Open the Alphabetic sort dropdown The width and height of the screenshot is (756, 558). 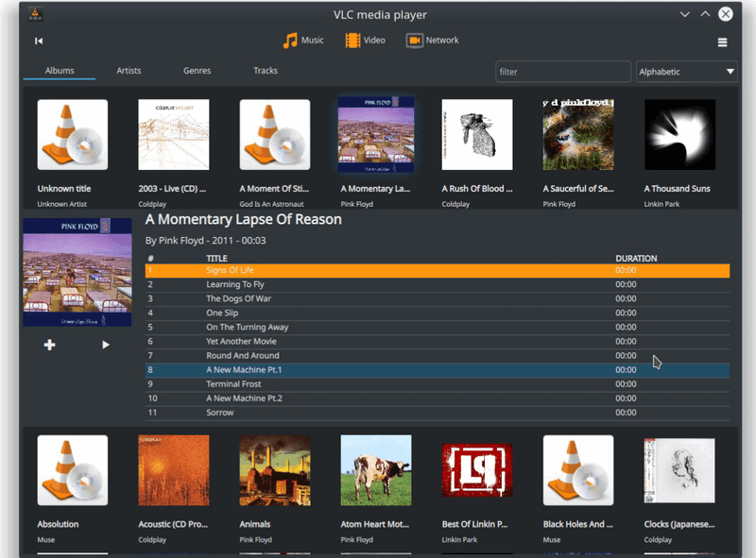click(686, 72)
